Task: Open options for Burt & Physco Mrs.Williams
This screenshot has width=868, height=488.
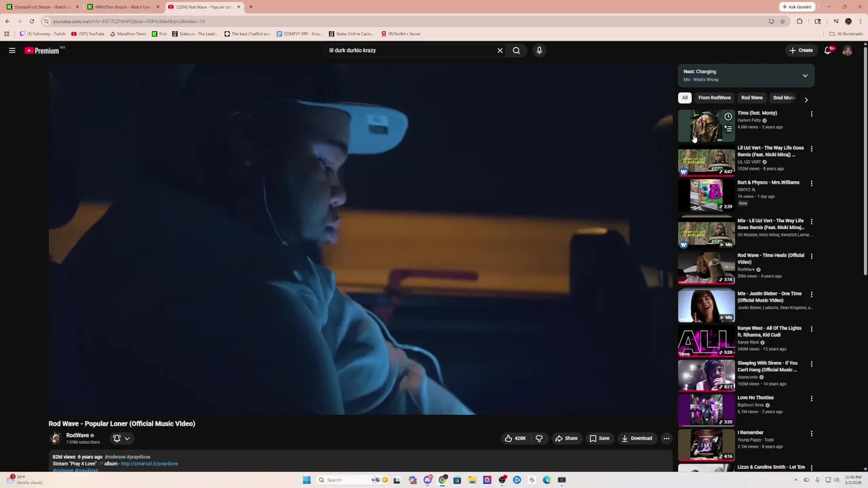Action: point(811,183)
